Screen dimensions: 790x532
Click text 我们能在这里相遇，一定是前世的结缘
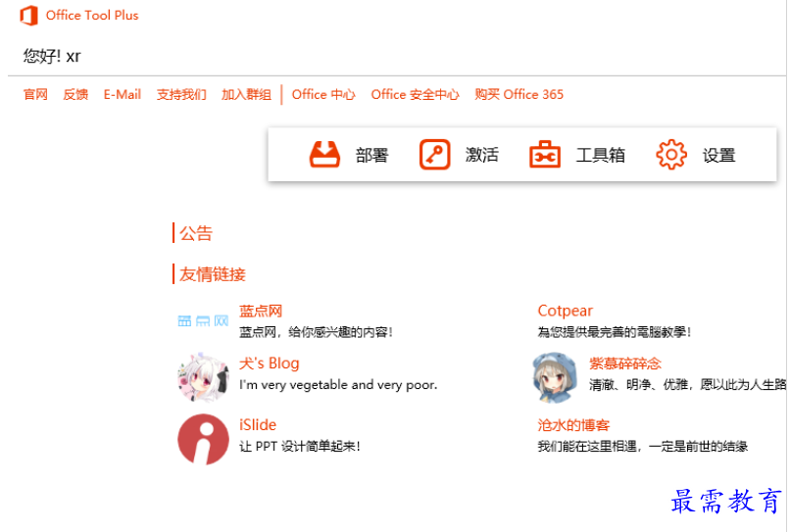coord(643,446)
